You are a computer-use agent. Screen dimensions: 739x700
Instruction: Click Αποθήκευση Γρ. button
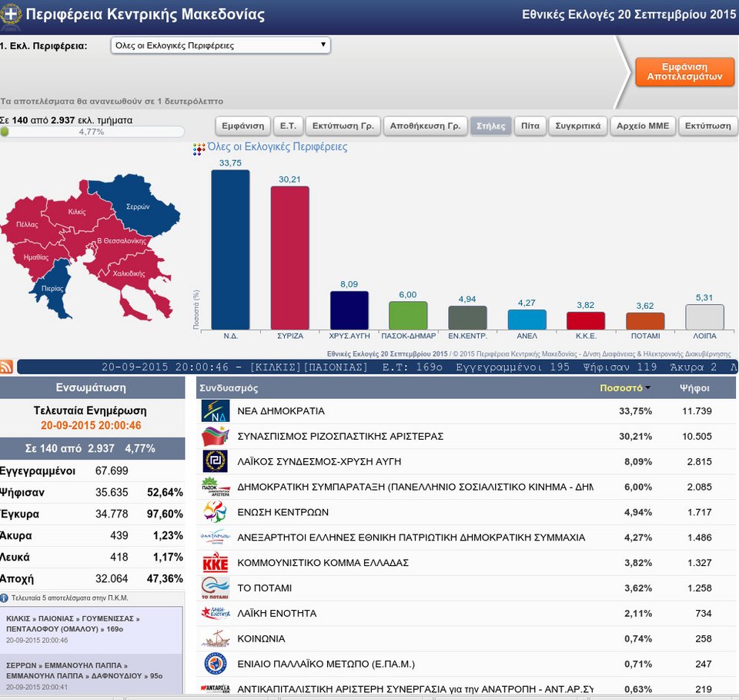click(x=425, y=126)
